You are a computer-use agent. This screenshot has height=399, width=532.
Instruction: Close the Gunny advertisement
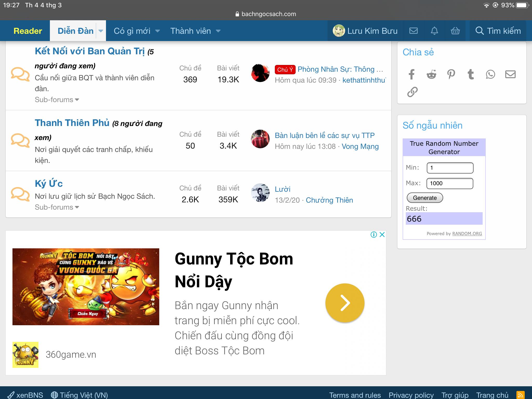382,235
